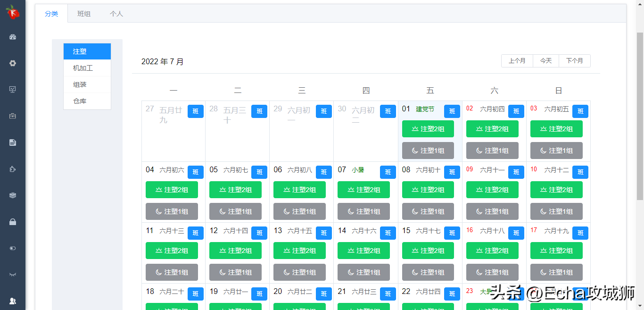Open night shift 注塑1组 on July 09
This screenshot has width=644, height=310.
pyautogui.click(x=492, y=211)
